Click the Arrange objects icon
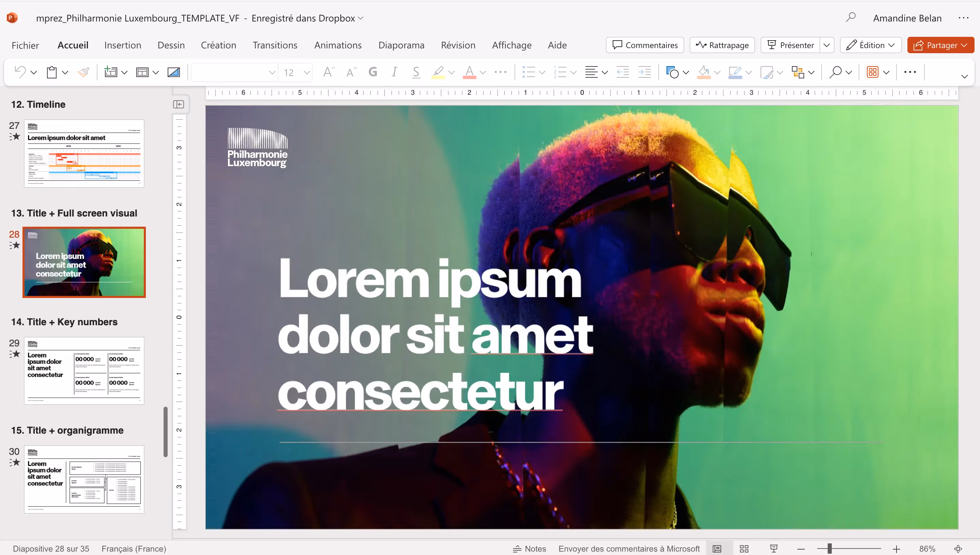This screenshot has width=980, height=555. pyautogui.click(x=798, y=72)
